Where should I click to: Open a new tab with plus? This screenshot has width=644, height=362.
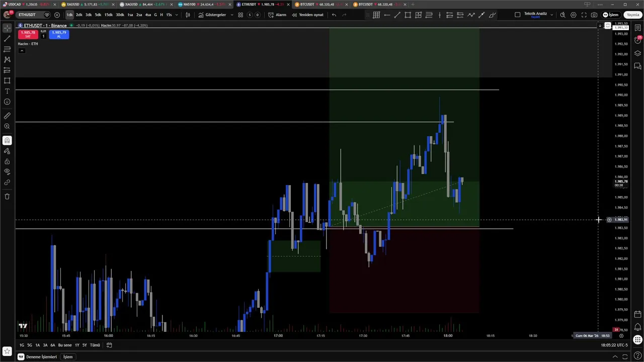click(x=413, y=4)
